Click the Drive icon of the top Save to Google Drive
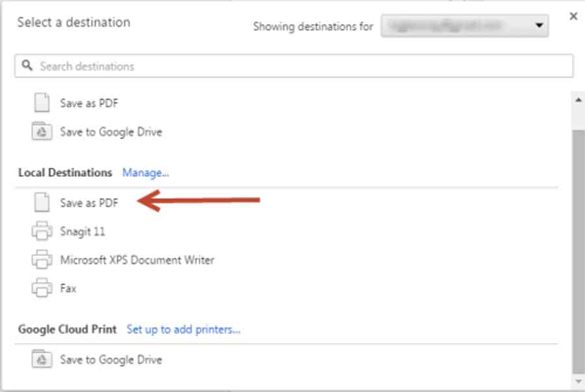Screen dimensions: 585x392 pos(42,131)
